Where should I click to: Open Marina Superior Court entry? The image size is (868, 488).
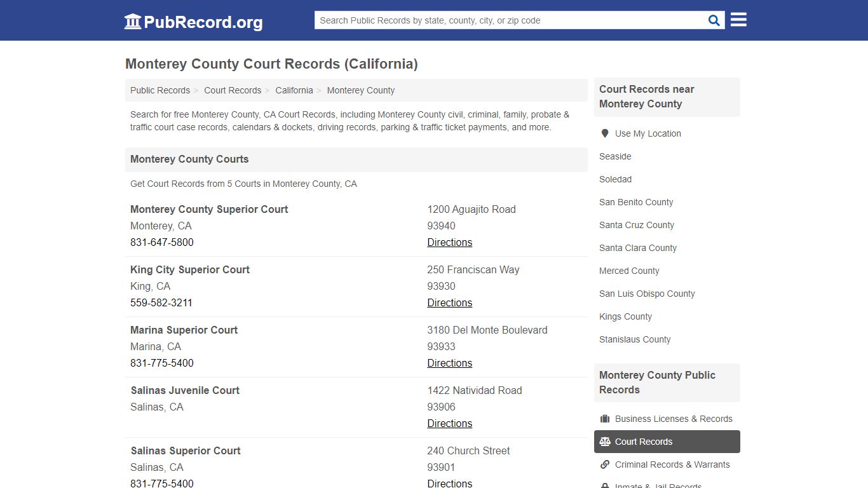point(184,330)
